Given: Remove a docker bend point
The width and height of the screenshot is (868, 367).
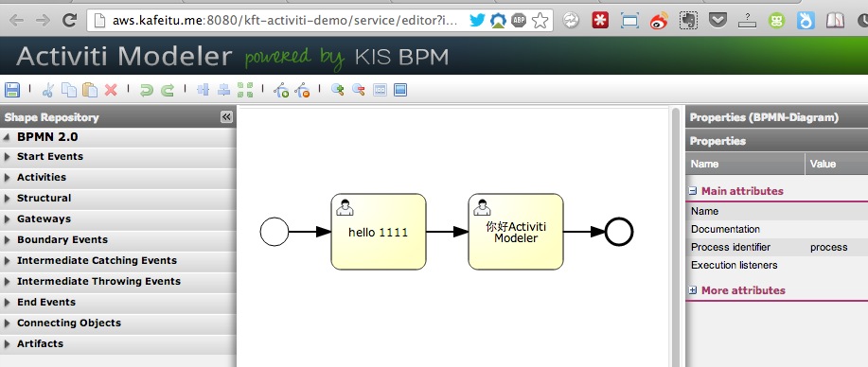Looking at the screenshot, I should pos(302,90).
